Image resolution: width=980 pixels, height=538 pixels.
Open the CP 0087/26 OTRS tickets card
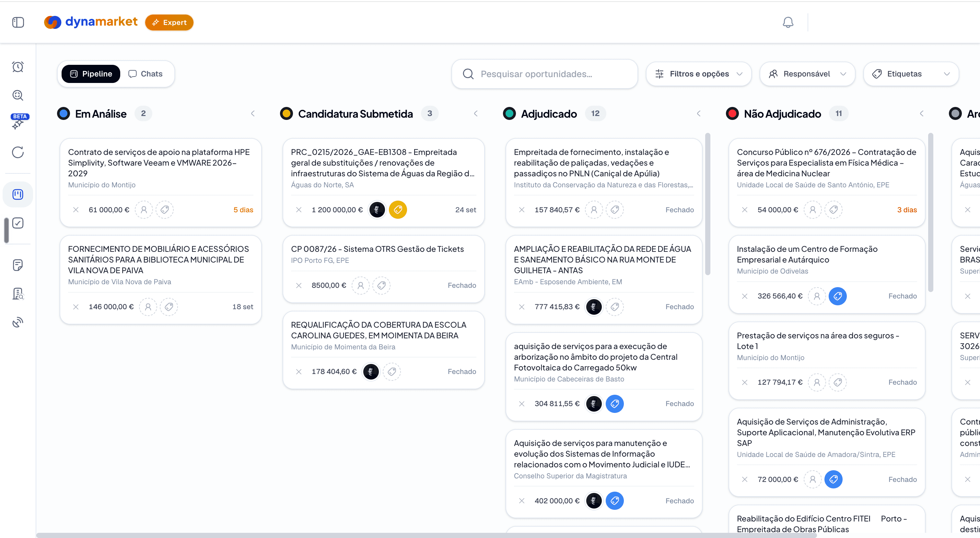point(383,269)
